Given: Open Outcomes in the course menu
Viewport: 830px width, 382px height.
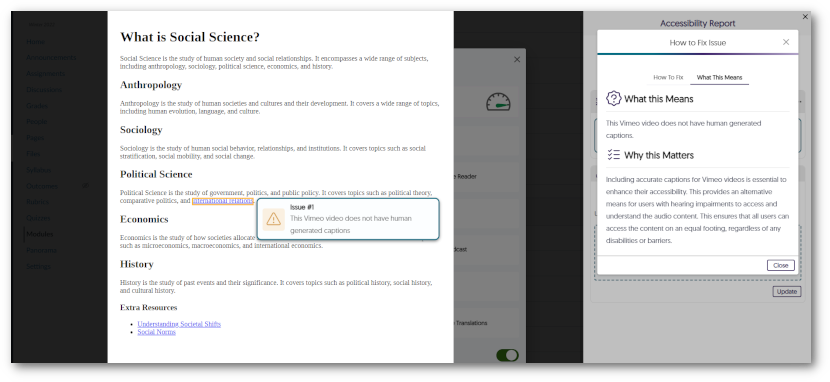Looking at the screenshot, I should point(42,186).
